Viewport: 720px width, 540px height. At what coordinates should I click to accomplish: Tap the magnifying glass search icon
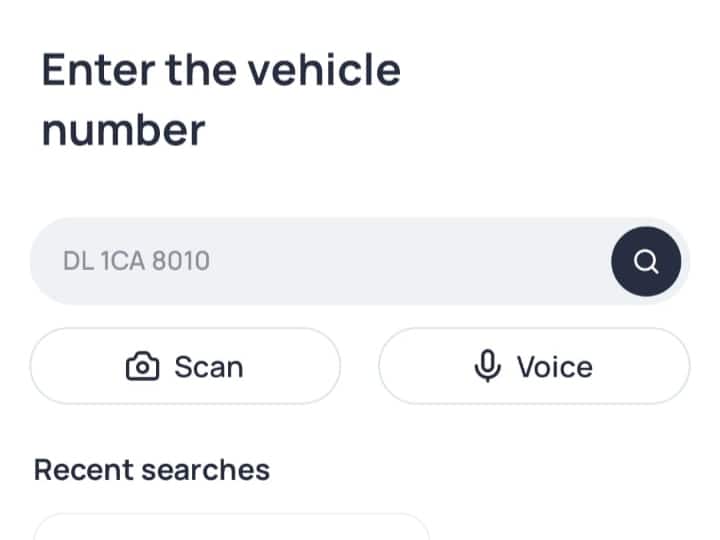tap(646, 262)
